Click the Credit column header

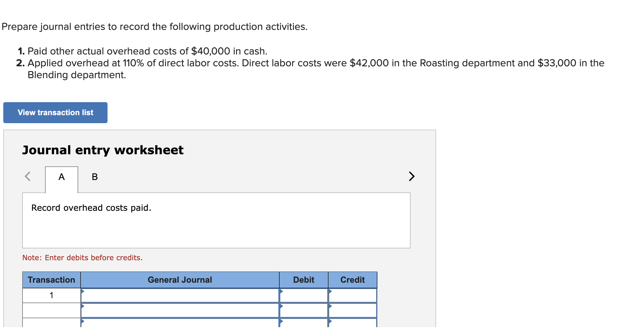pos(353,280)
